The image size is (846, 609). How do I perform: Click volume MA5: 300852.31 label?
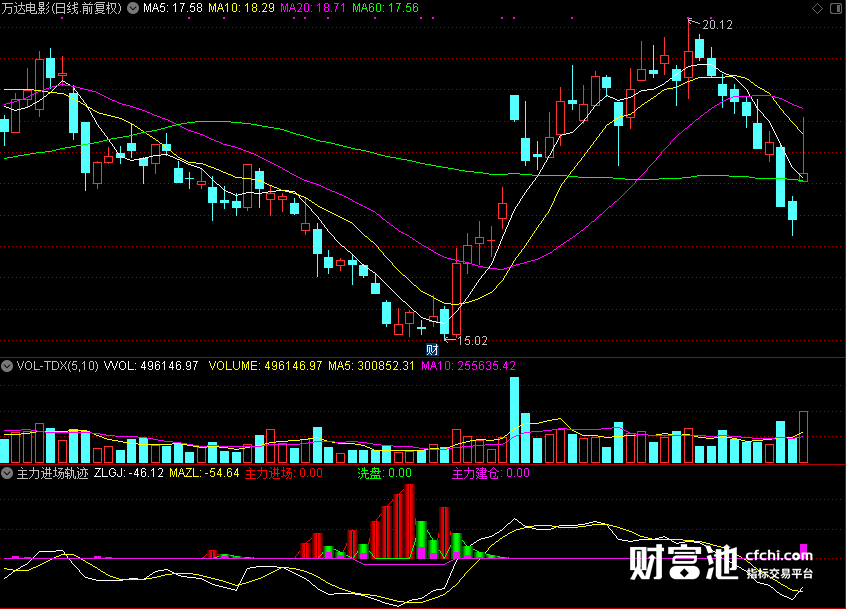(371, 366)
